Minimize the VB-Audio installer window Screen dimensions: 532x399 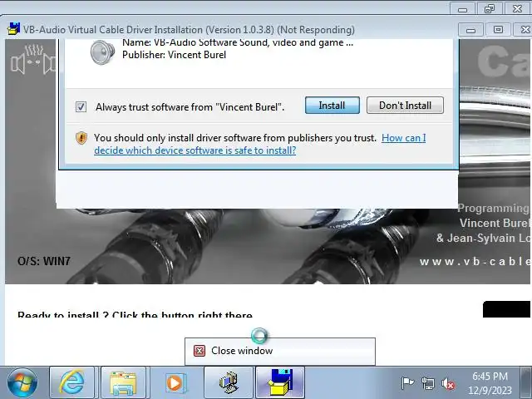470,30
